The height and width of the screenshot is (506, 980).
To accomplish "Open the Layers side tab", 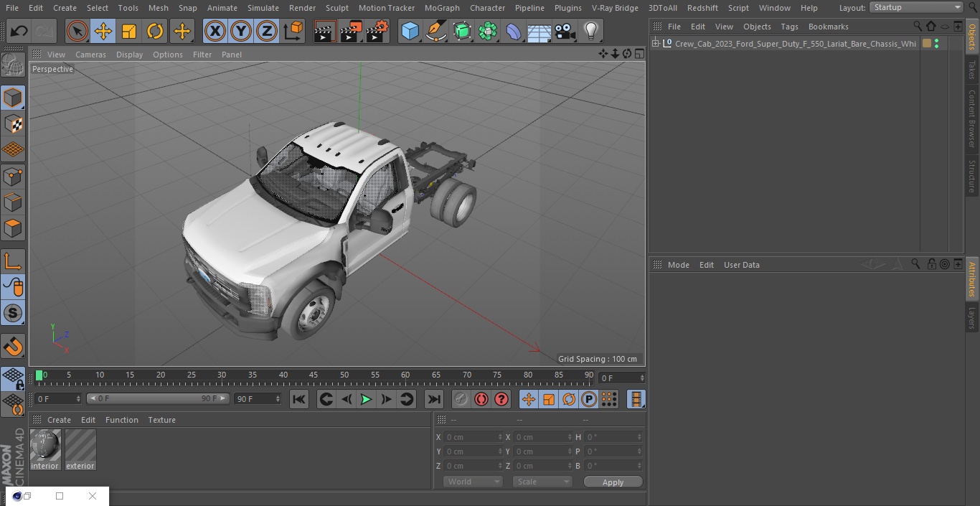I will point(973,317).
